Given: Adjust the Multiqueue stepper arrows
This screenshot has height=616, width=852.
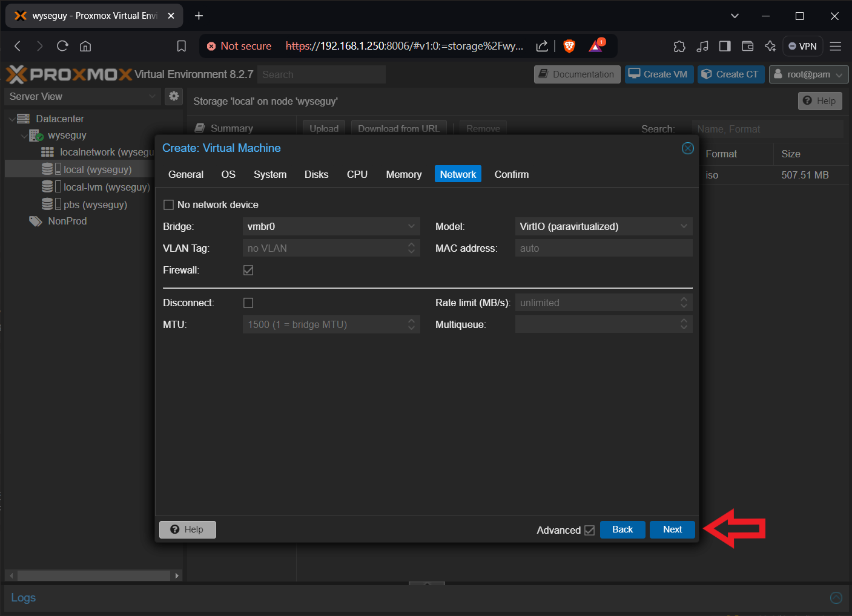Looking at the screenshot, I should [x=684, y=324].
